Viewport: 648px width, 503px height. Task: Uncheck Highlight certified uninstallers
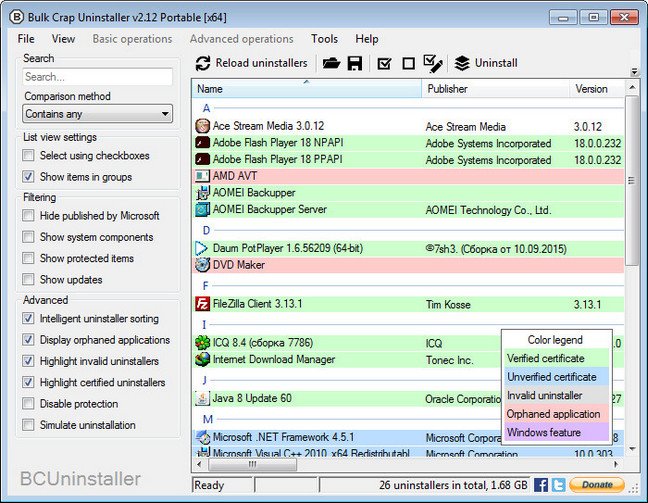click(28, 382)
